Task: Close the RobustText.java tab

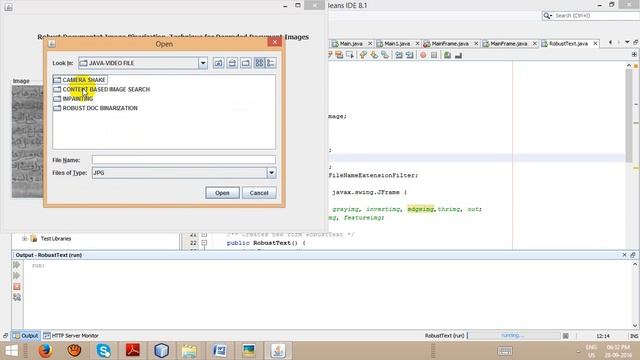Action: tap(595, 43)
